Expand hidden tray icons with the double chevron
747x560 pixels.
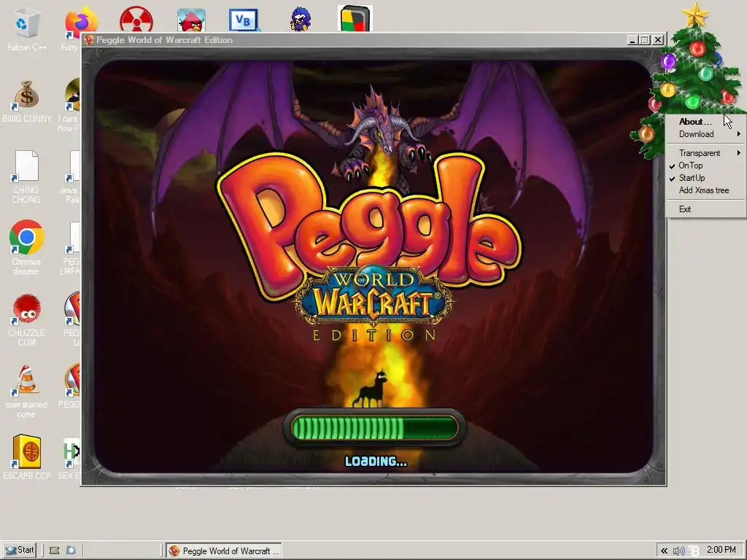pos(664,551)
